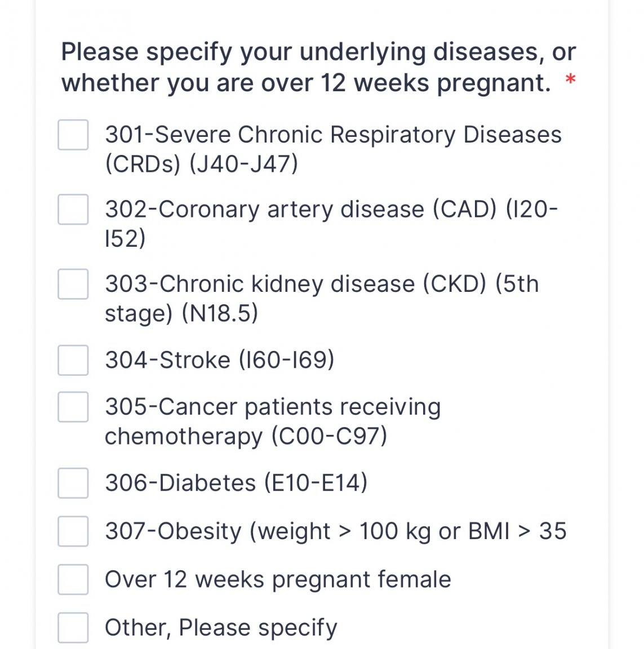
Task: Check the box beside 302-Coronary artery disease
Action: (x=73, y=210)
